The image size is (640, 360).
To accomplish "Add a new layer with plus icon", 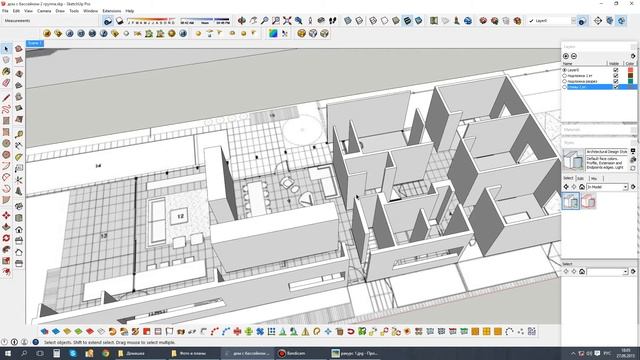I will click(566, 56).
